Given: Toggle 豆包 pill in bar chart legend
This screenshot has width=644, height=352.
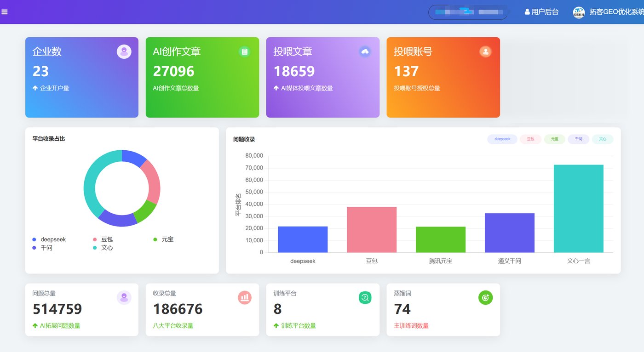Looking at the screenshot, I should tap(531, 139).
